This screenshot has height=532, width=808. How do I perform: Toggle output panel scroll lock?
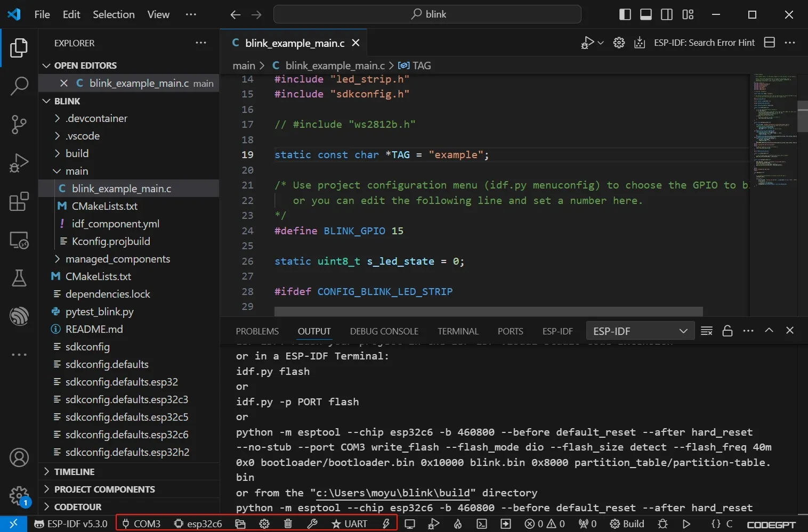point(727,331)
